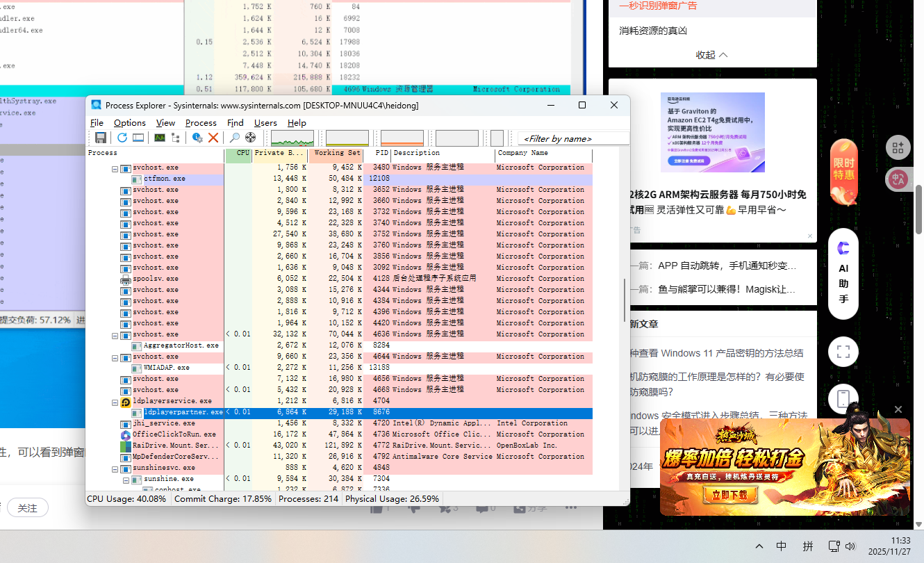924x563 pixels.
Task: Click the Save (floppy disk) toolbar icon
Action: [x=101, y=138]
